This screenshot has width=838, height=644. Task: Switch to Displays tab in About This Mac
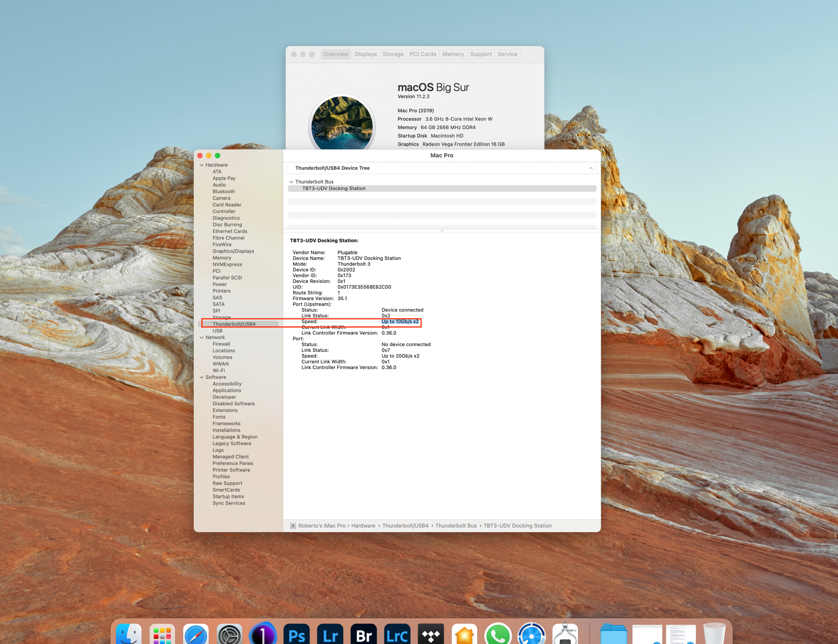pyautogui.click(x=365, y=54)
